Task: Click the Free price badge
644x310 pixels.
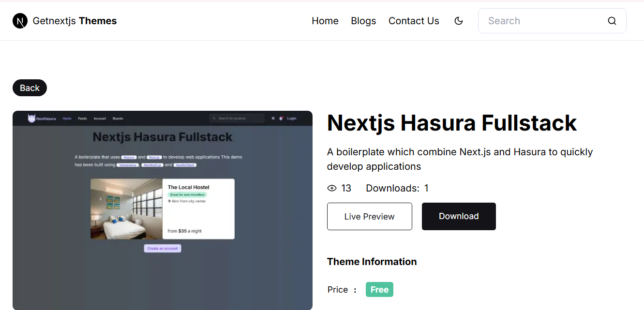Action: pos(379,290)
